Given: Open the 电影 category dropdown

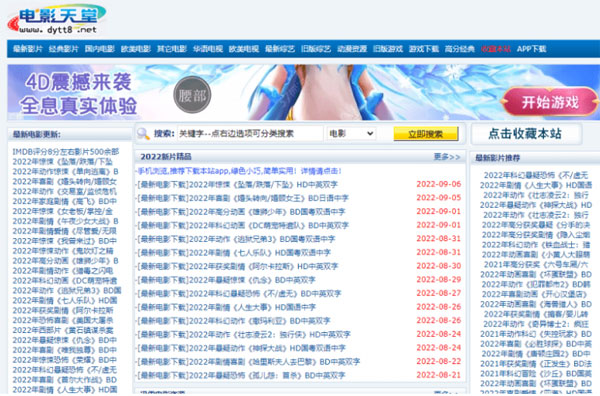Looking at the screenshot, I should (351, 134).
